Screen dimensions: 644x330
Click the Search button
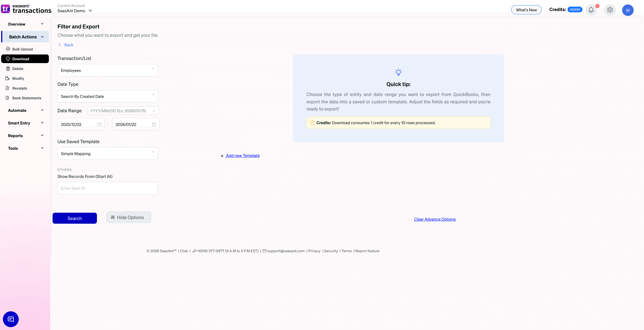[x=74, y=218]
